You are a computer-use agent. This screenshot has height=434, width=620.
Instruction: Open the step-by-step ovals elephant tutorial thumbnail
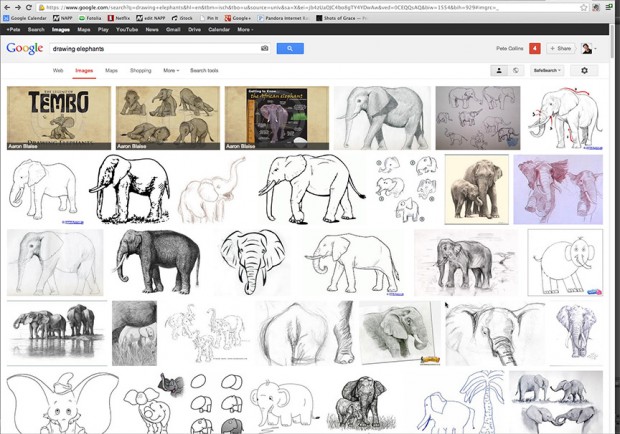click(x=216, y=402)
